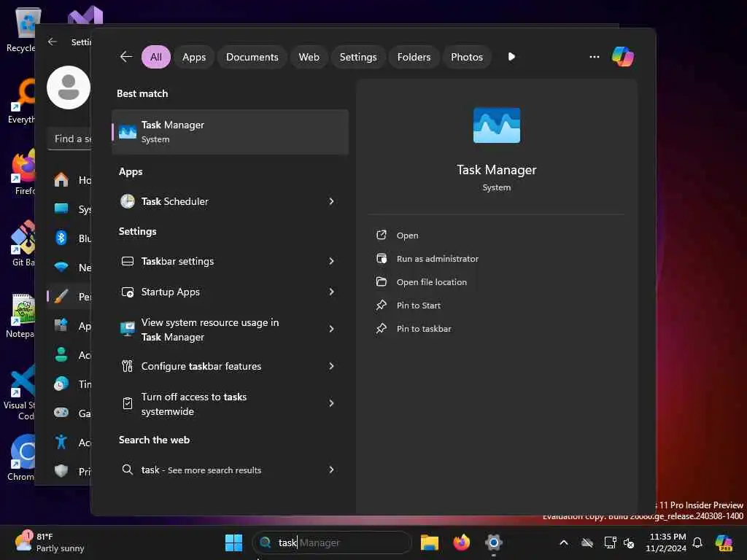Click the web search magnifier icon for task

[127, 470]
